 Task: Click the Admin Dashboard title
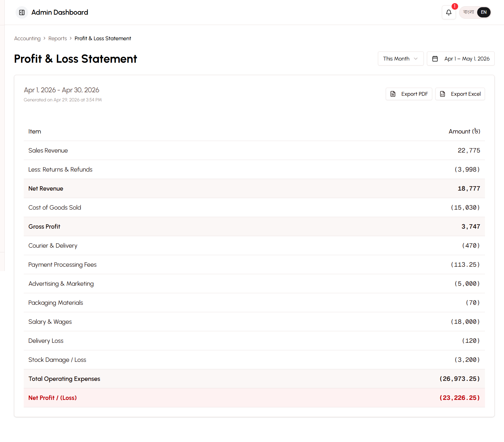point(60,12)
